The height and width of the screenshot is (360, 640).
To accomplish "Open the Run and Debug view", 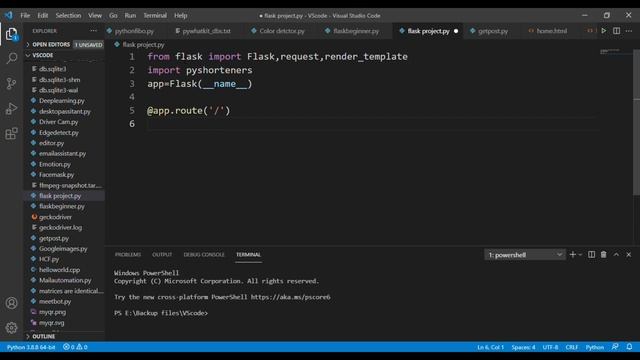I will point(11,109).
